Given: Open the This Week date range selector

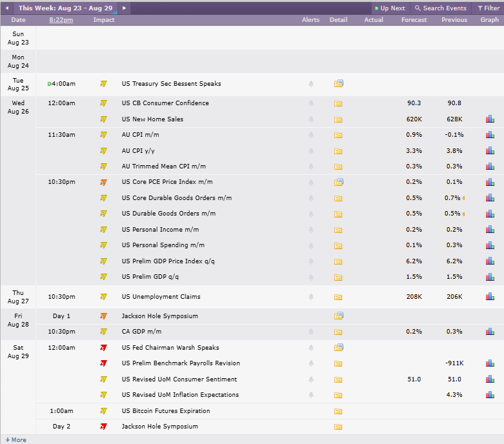Looking at the screenshot, I should 66,8.
